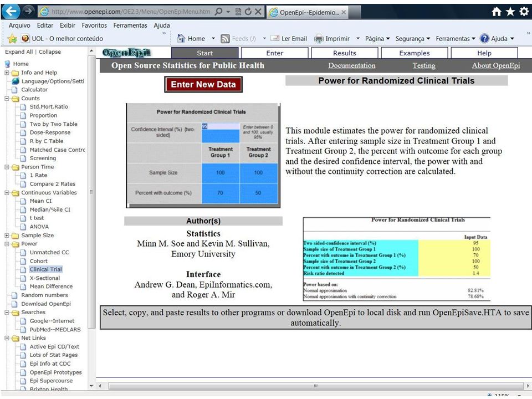532x399 pixels.
Task: Open the Ferramentas command bar dropdown
Action: tap(456, 39)
